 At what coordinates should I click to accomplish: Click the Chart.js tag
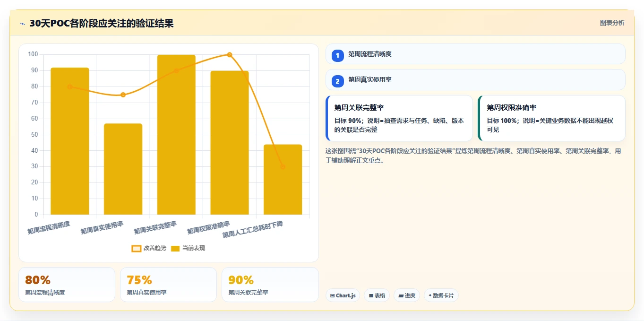343,295
